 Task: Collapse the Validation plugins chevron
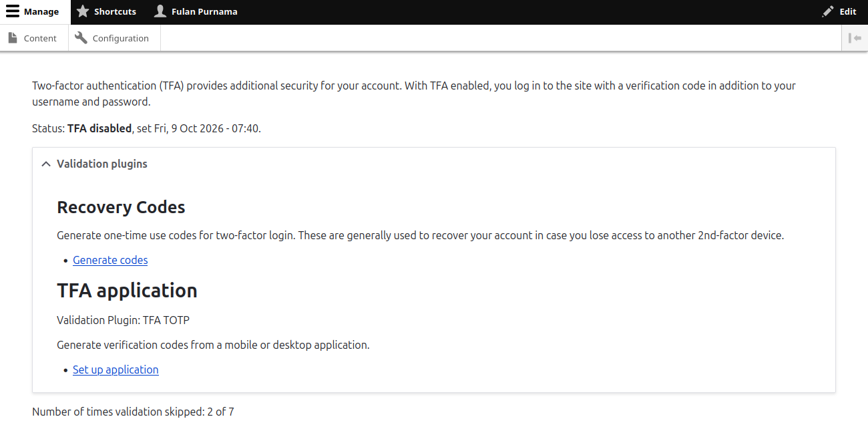point(45,164)
